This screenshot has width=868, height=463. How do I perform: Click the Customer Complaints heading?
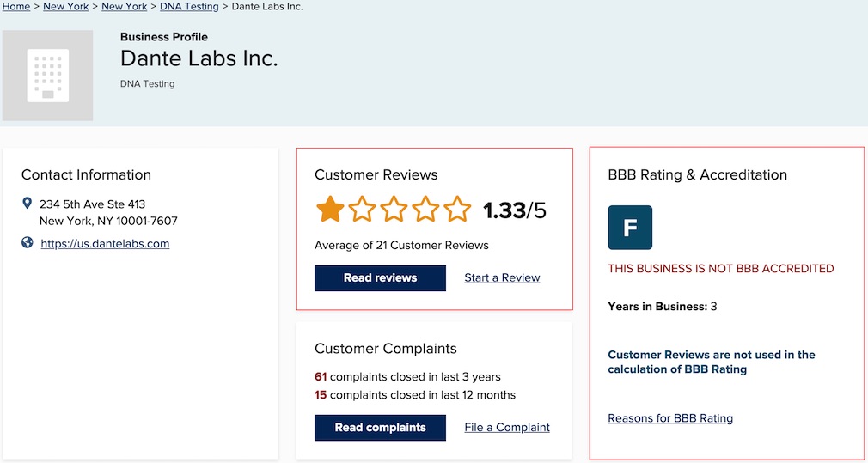pyautogui.click(x=386, y=349)
